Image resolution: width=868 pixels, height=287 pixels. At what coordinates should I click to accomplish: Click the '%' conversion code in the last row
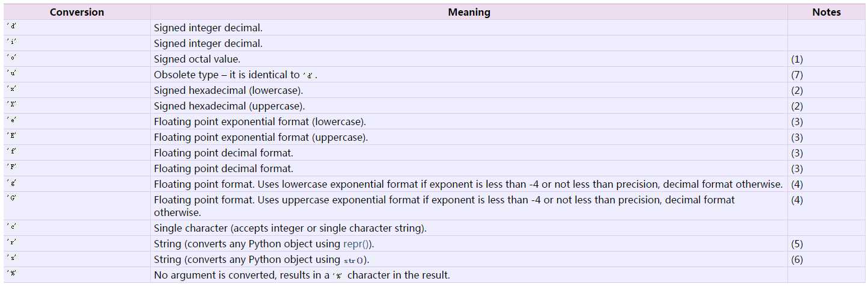(11, 275)
